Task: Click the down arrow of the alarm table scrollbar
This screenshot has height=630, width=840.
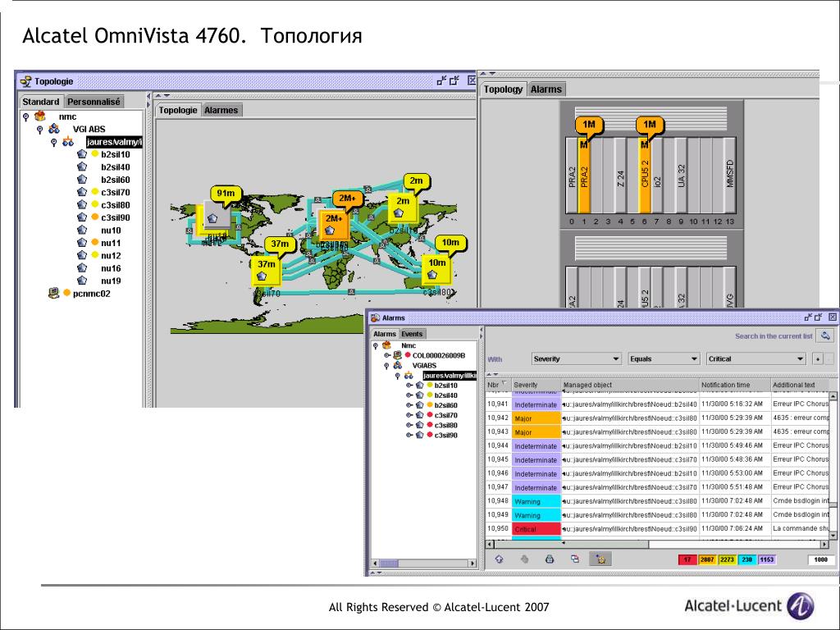Action: click(x=833, y=535)
